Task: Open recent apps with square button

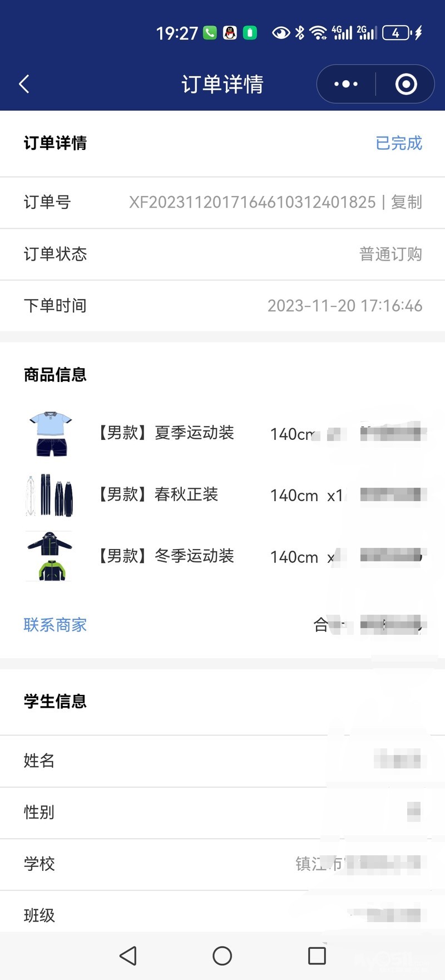Action: [x=317, y=955]
